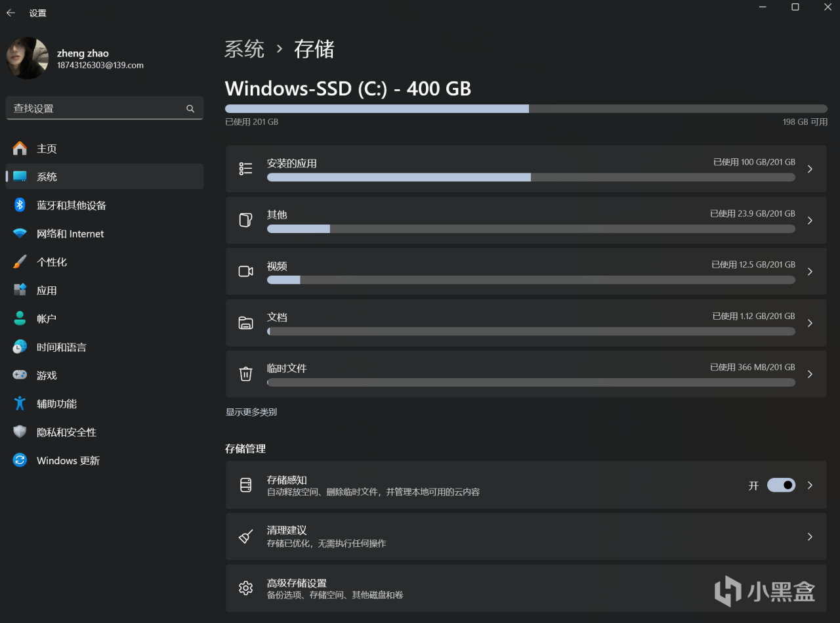Click 198 GB 可用 text
This screenshot has width=840, height=623.
tap(805, 122)
